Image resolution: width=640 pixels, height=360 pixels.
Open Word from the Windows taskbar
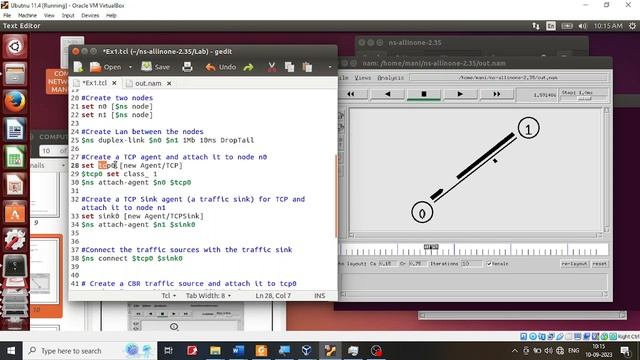point(238,351)
